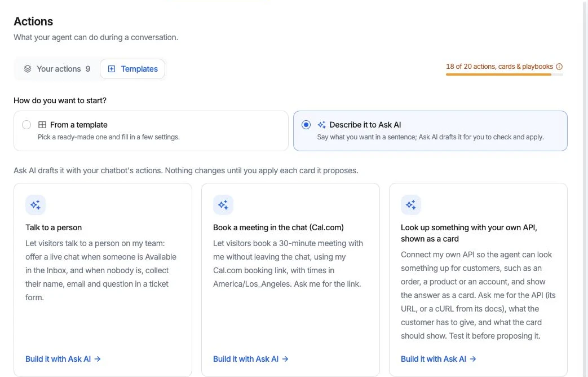The width and height of the screenshot is (588, 377).
Task: Click the vertical scrollbar on the right edge
Action: point(585,188)
